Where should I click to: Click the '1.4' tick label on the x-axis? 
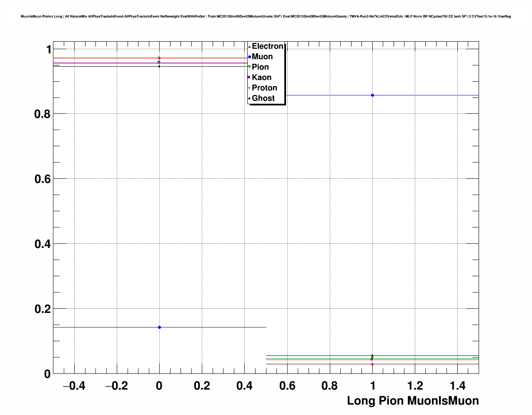tap(458, 386)
